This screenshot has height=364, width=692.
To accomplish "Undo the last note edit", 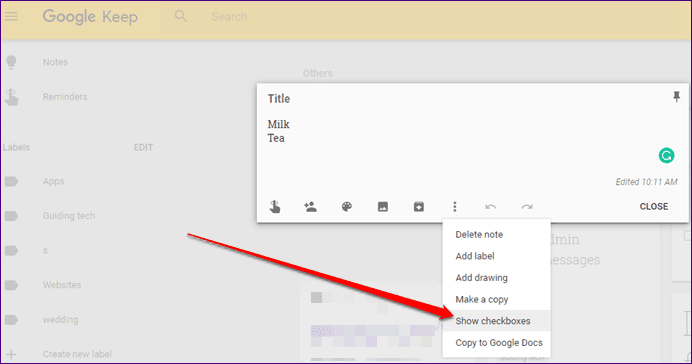I will [x=491, y=206].
